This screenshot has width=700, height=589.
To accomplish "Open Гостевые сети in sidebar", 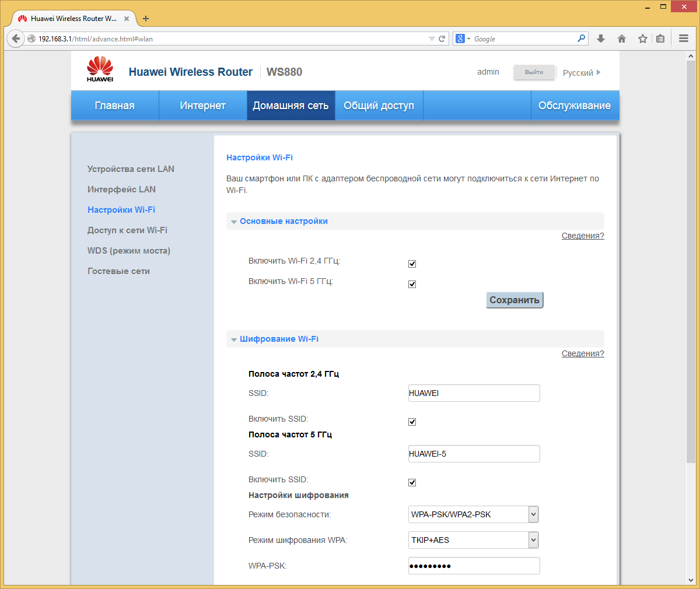I will point(118,271).
